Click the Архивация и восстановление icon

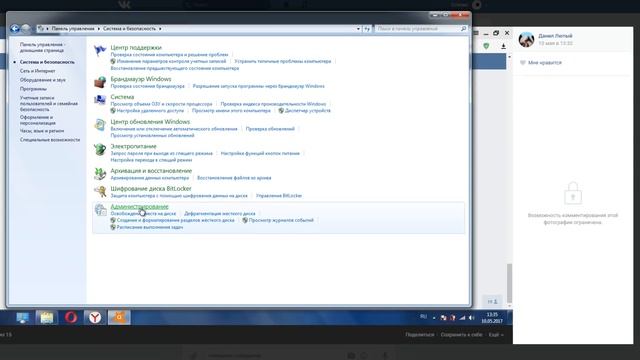click(x=100, y=174)
